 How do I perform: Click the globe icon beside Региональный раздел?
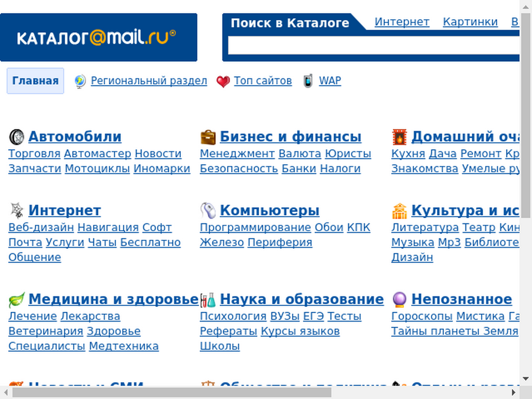tap(80, 82)
